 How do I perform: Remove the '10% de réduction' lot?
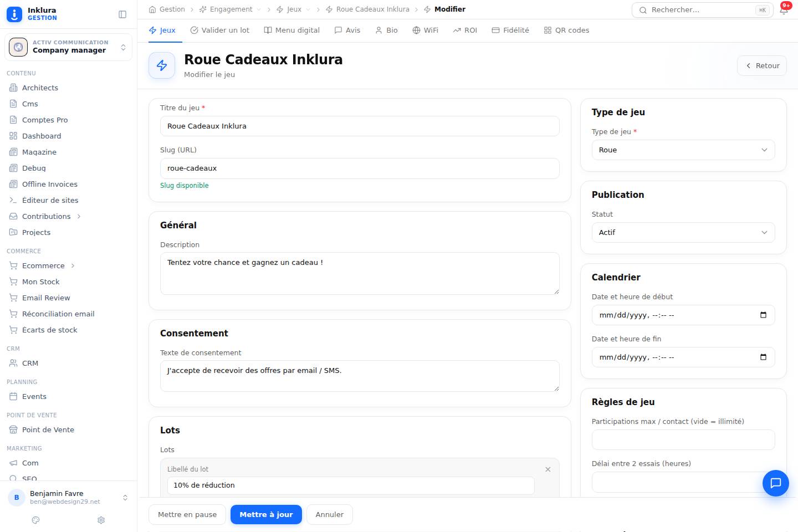point(548,469)
